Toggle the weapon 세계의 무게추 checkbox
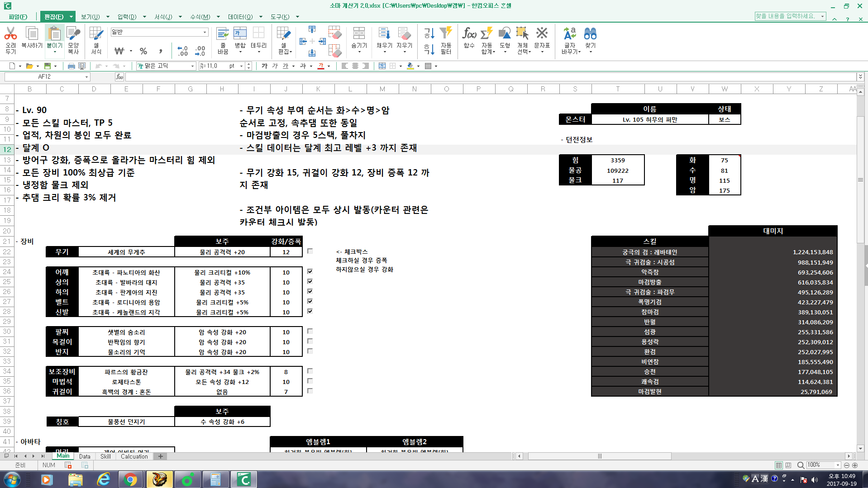 310,251
